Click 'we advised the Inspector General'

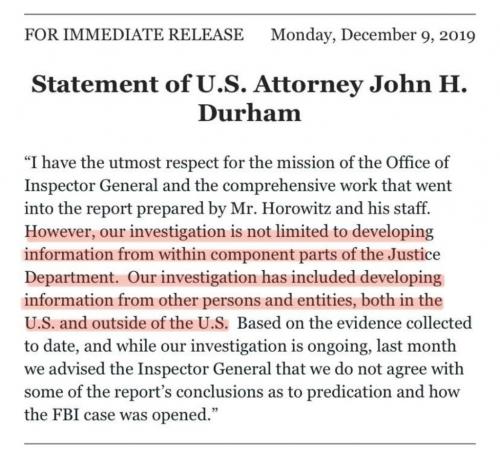(x=148, y=369)
